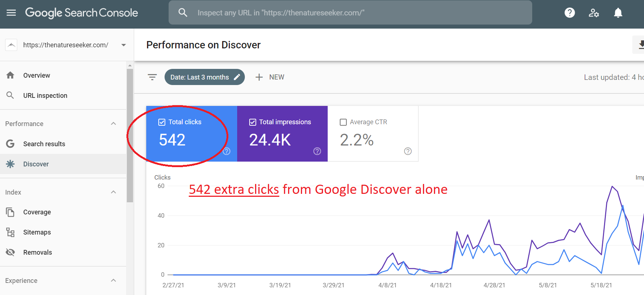Image resolution: width=644 pixels, height=295 pixels.
Task: Open the notifications bell
Action: pyautogui.click(x=618, y=13)
